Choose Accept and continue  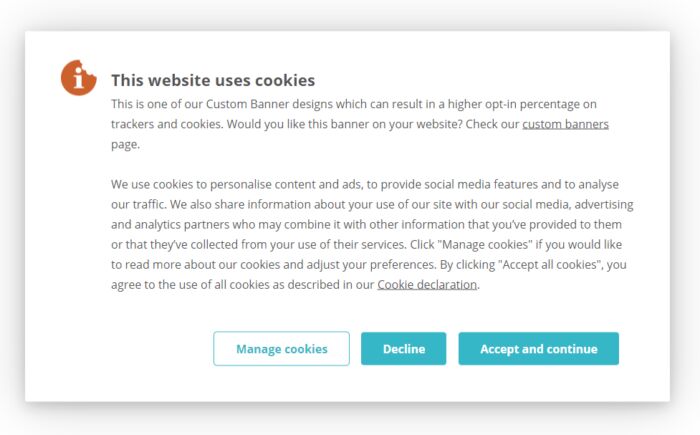538,349
